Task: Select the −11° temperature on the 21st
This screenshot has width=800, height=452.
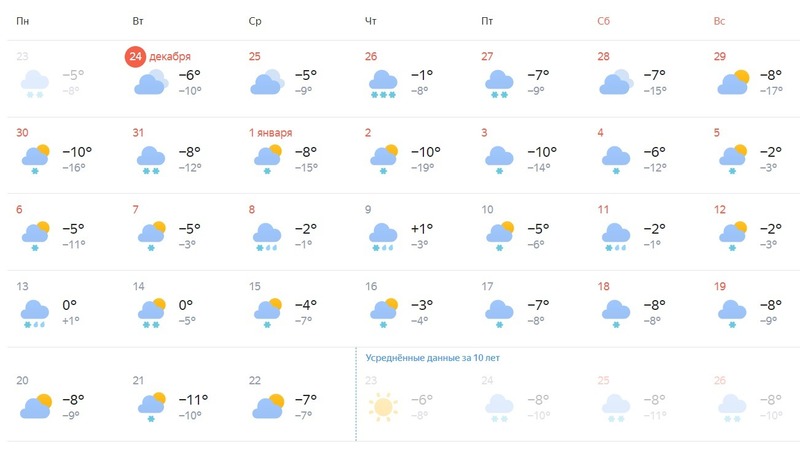Action: pos(193,399)
